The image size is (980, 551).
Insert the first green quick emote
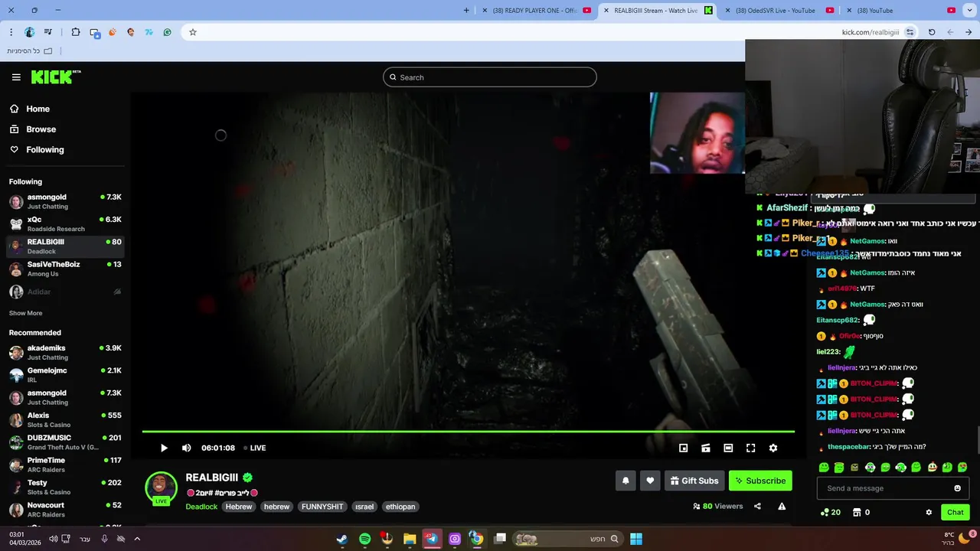click(x=824, y=467)
